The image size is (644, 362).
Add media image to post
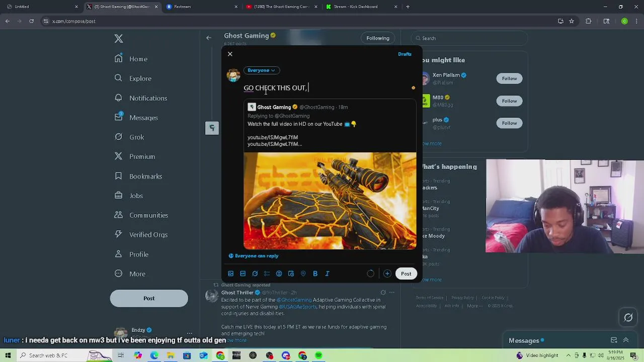pos(231,274)
